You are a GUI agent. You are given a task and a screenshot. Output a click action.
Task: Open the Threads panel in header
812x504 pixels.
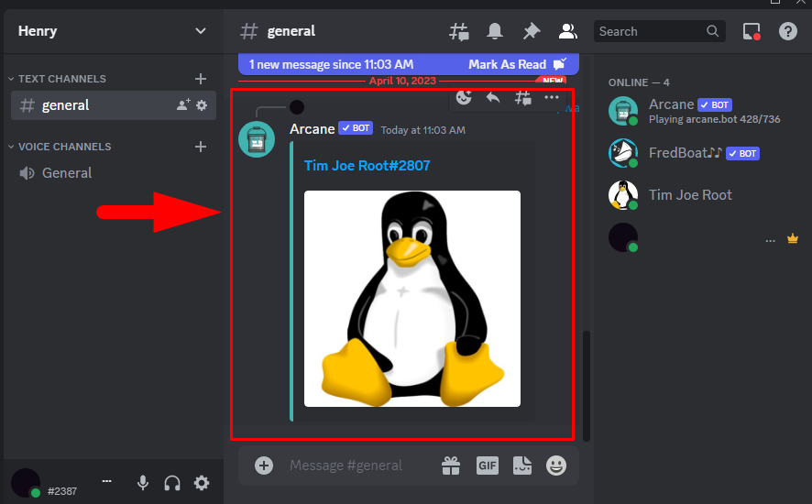459,31
